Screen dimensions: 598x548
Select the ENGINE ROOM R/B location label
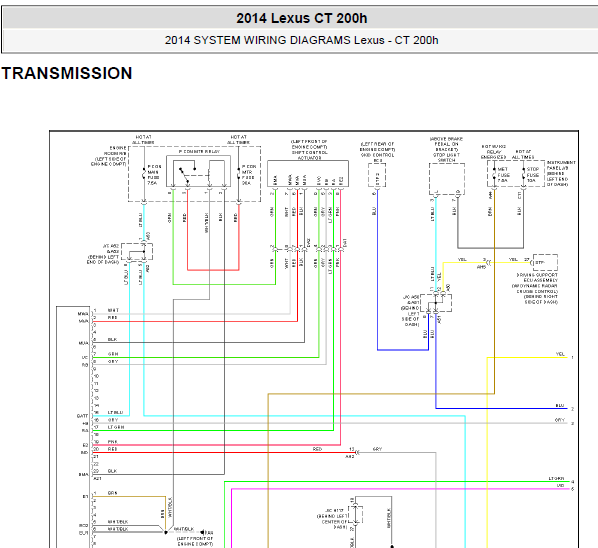coord(109,156)
